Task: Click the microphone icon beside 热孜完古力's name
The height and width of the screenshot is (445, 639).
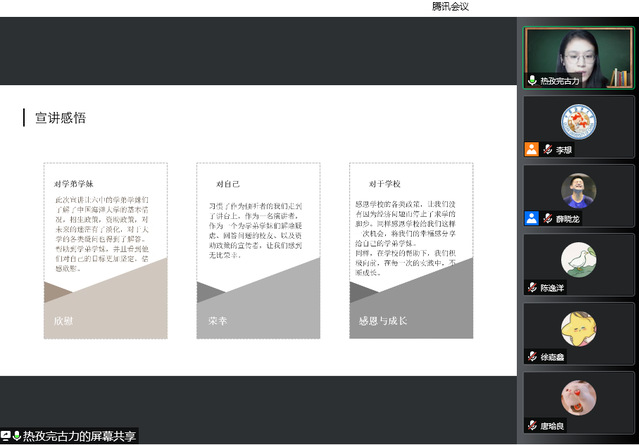Action: tap(533, 81)
